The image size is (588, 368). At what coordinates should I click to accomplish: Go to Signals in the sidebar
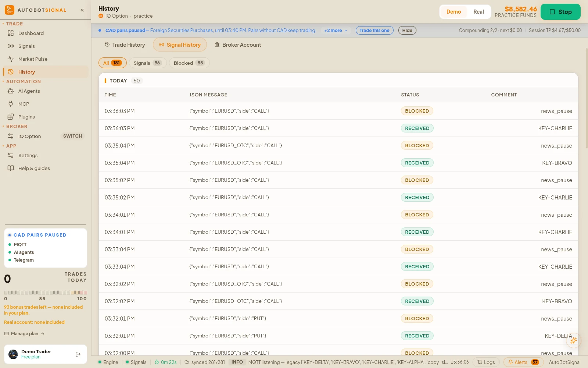46,46
